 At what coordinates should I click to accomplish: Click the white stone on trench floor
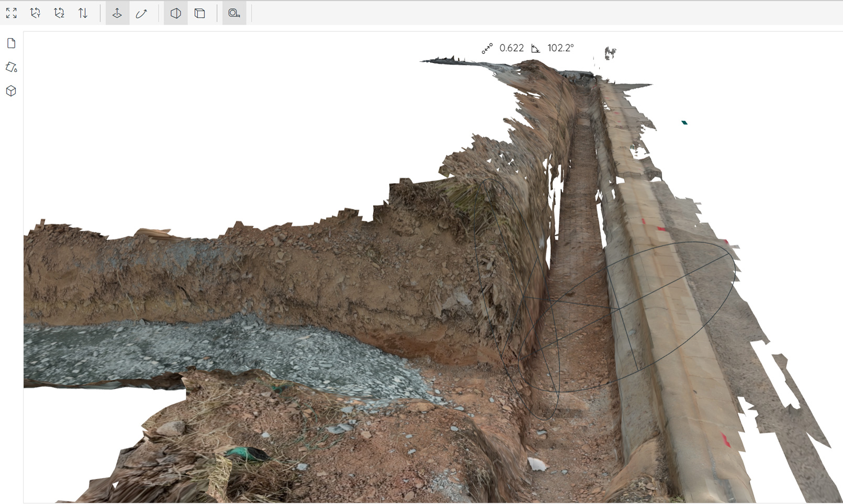[537, 464]
